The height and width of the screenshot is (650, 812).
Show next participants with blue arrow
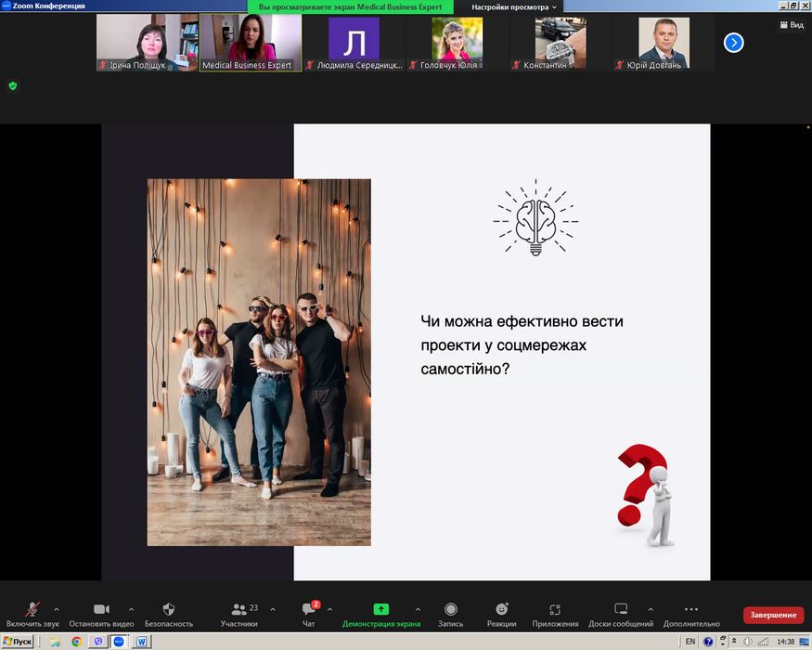coord(733,43)
